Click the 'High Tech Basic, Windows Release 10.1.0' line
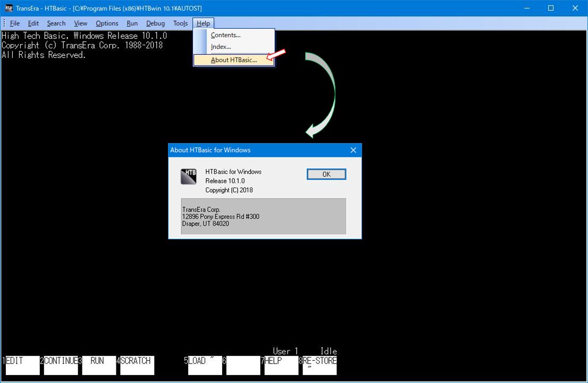 85,36
